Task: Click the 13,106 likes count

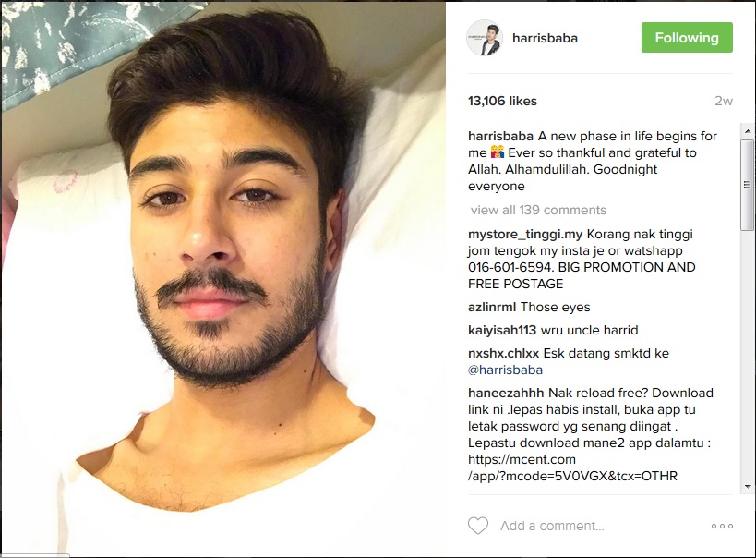Action: (x=502, y=101)
